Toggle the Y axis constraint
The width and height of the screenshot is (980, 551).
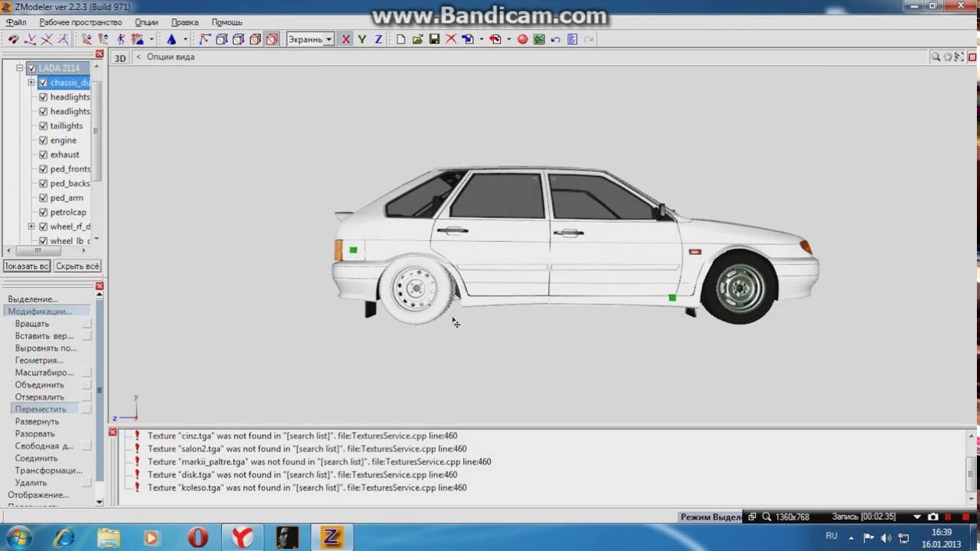pyautogui.click(x=362, y=39)
